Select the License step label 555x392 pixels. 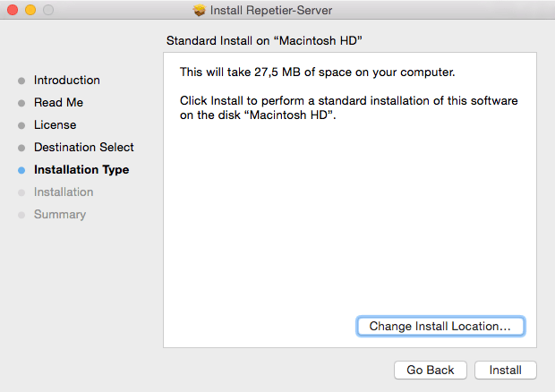click(x=55, y=125)
